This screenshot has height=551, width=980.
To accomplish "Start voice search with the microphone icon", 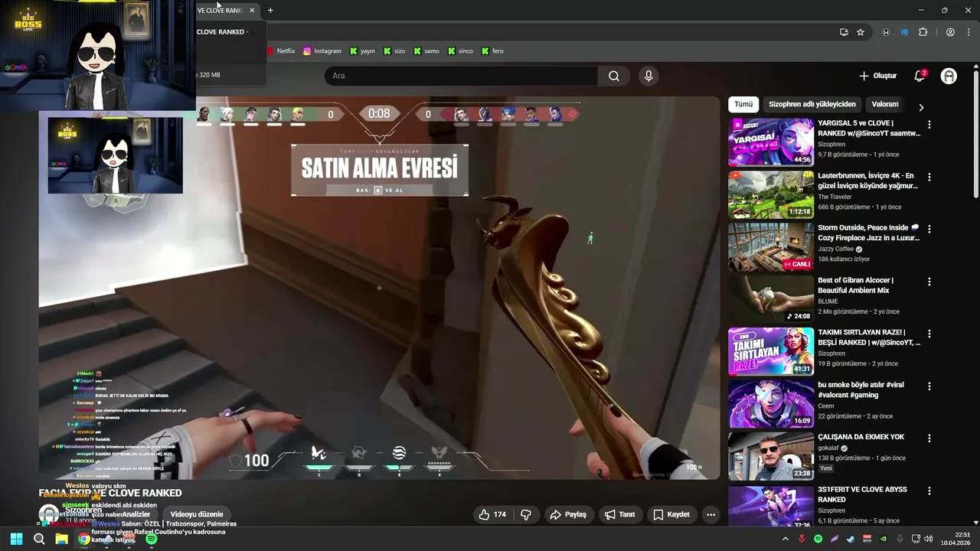I will 648,76.
